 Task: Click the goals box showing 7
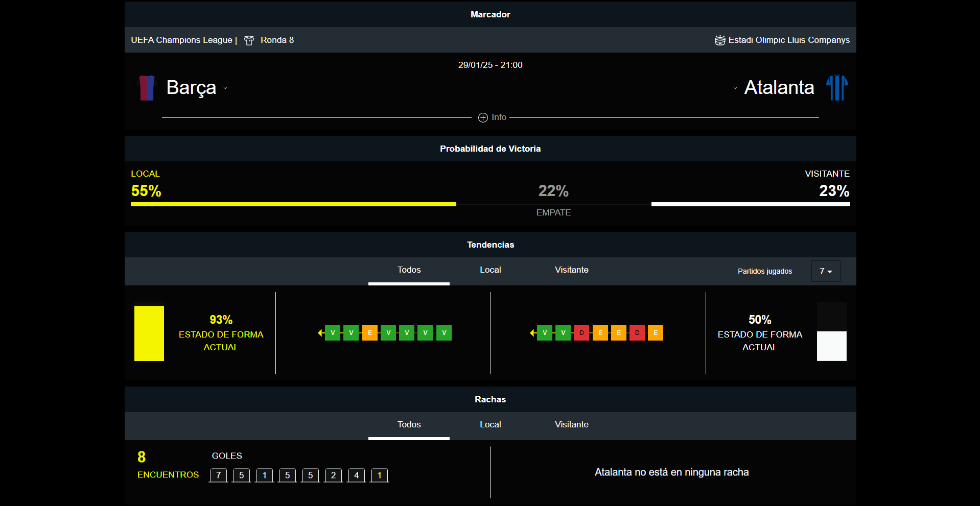[x=219, y=475]
